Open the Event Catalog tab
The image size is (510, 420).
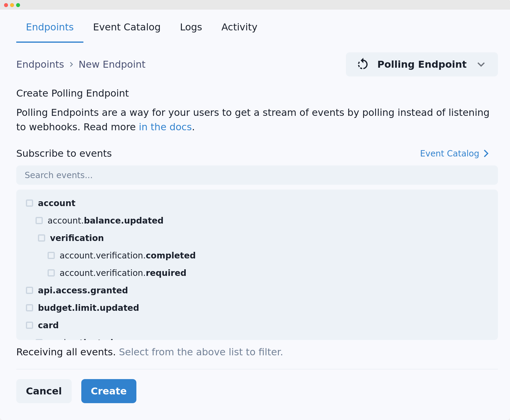pos(127,27)
